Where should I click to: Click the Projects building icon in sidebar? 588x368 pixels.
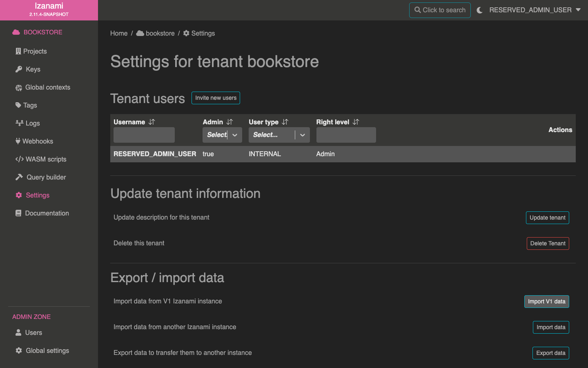pos(18,51)
